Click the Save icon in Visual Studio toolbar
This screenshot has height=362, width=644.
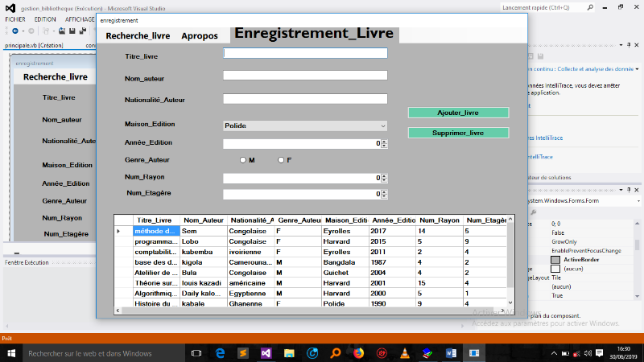point(72,31)
